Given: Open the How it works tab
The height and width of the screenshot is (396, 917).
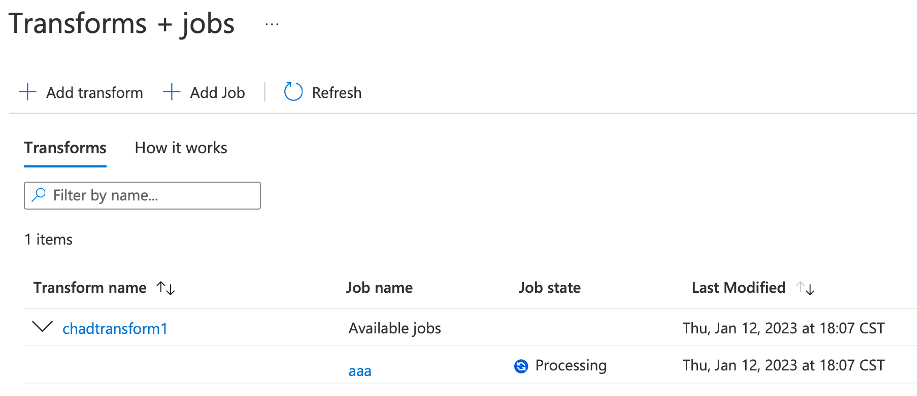Looking at the screenshot, I should click(x=181, y=147).
